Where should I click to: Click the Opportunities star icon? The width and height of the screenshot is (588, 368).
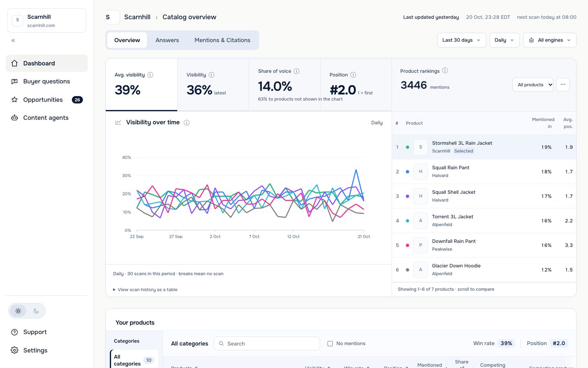point(15,100)
